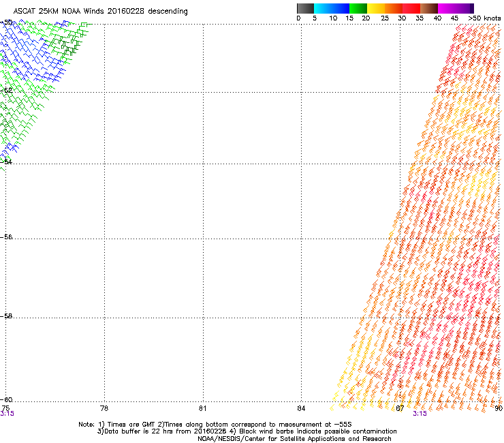Click the 81 longitude axis label

click(202, 408)
